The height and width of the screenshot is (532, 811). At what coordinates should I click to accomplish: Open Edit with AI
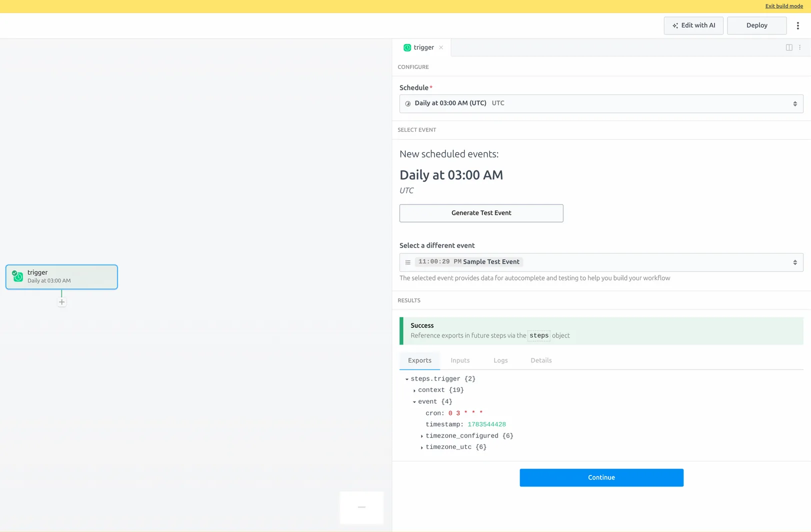pyautogui.click(x=693, y=25)
